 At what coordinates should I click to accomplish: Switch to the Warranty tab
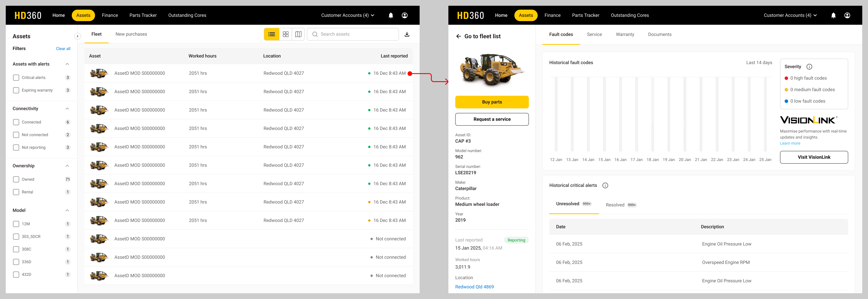click(625, 34)
